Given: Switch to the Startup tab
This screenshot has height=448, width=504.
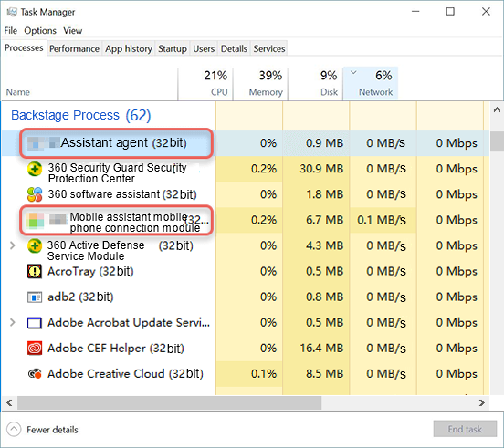Looking at the screenshot, I should (x=173, y=48).
